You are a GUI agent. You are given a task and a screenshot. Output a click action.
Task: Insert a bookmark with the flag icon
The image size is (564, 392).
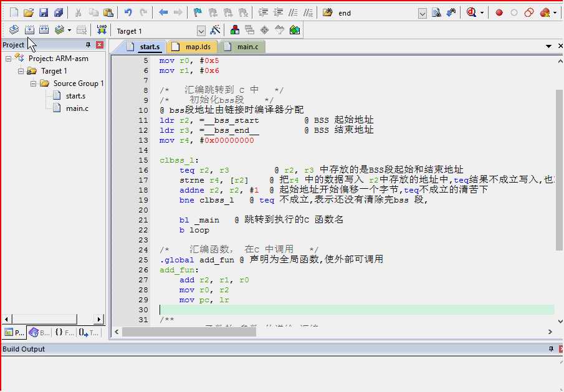[198, 12]
